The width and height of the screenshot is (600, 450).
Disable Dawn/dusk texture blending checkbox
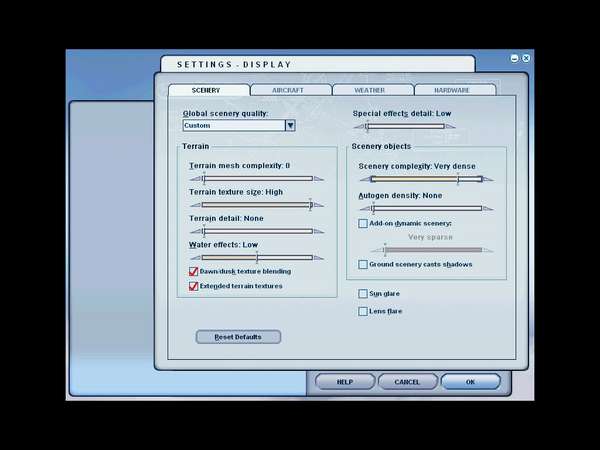(x=193, y=271)
